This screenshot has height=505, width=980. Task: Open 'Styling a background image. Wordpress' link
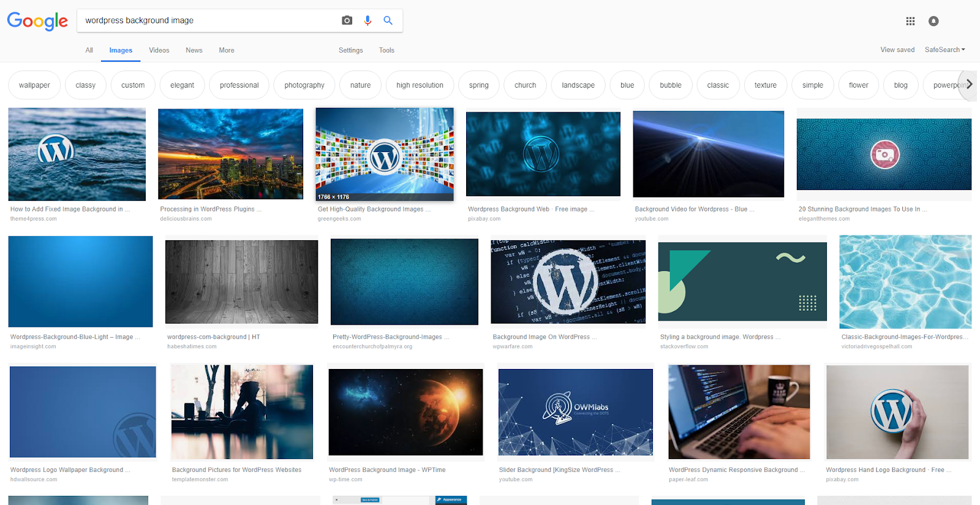pos(720,337)
